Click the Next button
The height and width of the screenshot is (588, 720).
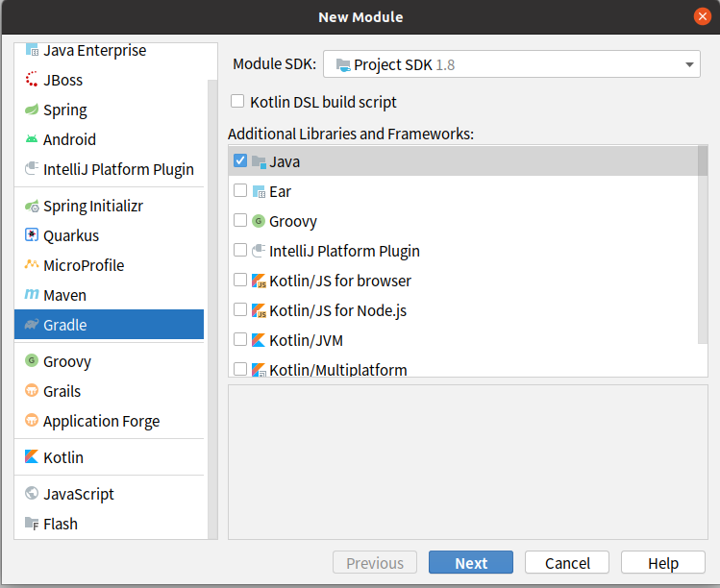click(471, 562)
